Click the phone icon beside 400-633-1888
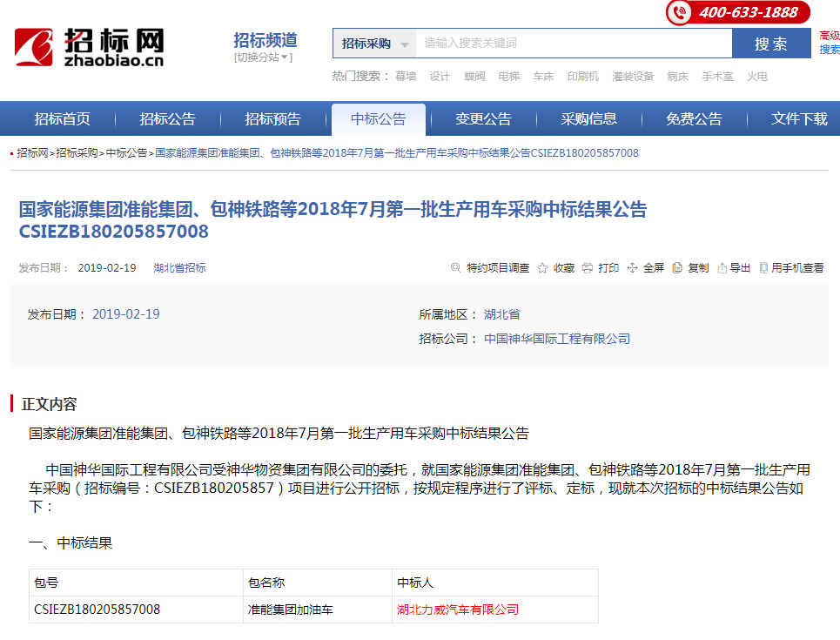840x640 pixels. point(681,12)
